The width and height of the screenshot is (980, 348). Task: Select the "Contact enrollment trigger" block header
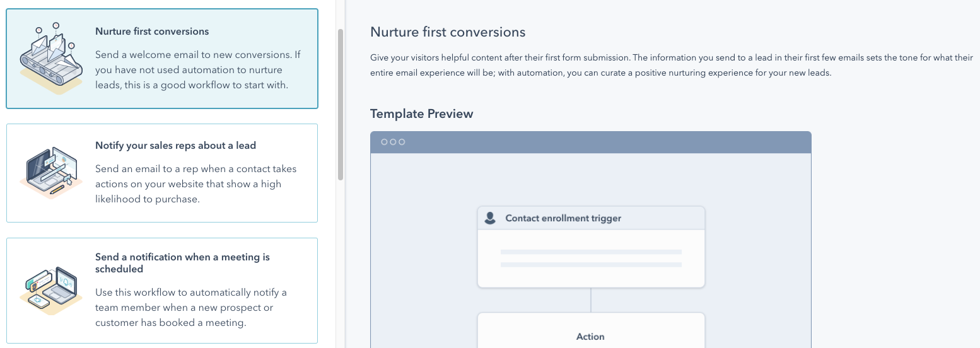click(591, 218)
